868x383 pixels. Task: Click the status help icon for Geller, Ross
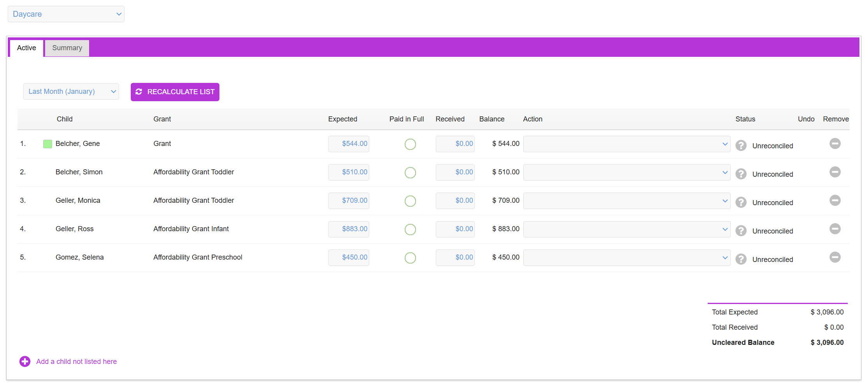[x=741, y=231]
